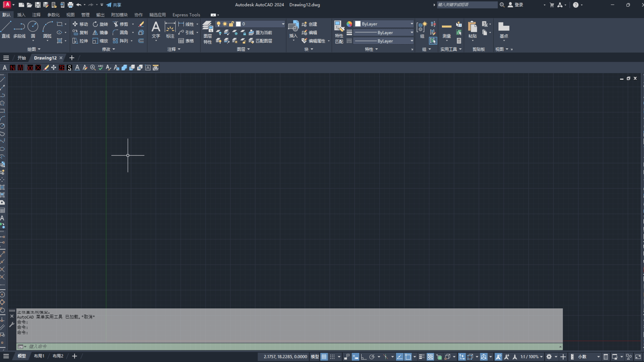Click the Measure (测量) tool
The width and height of the screenshot is (644, 362).
click(446, 29)
